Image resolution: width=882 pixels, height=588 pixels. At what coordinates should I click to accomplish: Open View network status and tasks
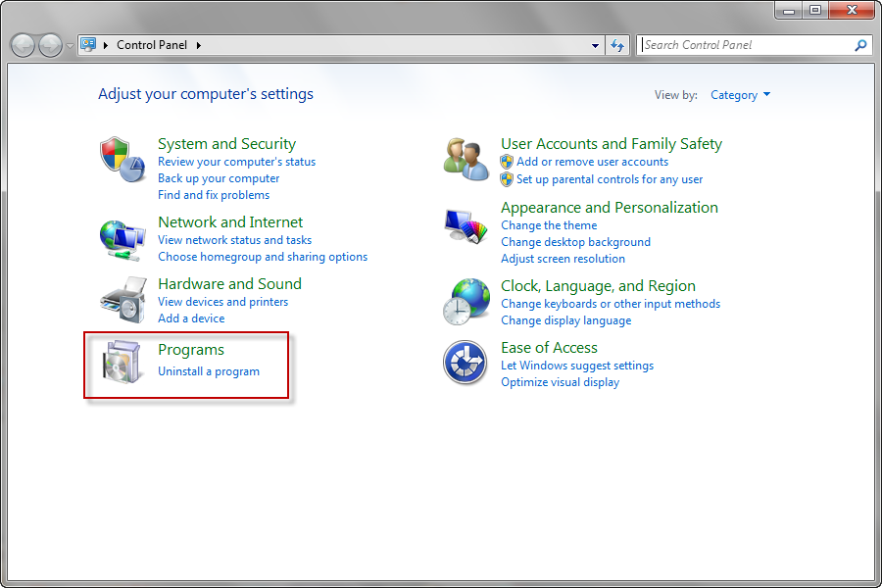234,240
